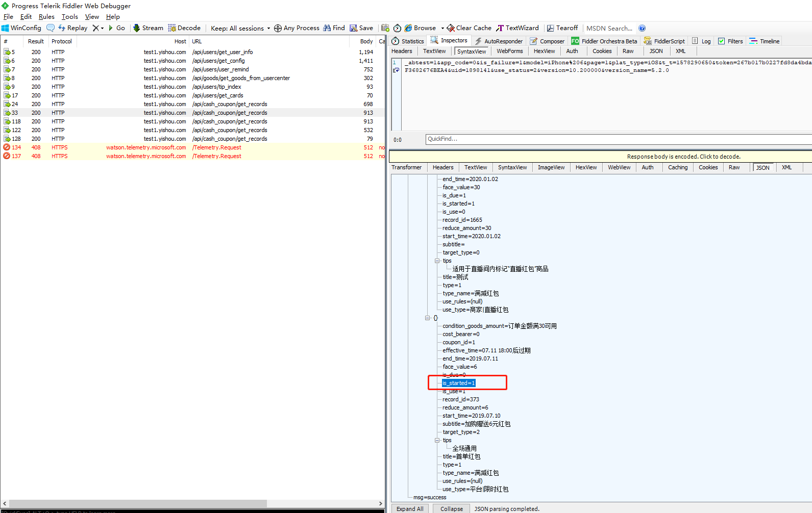Click the Remove sessions X icon
This screenshot has height=513, width=812.
click(x=95, y=28)
